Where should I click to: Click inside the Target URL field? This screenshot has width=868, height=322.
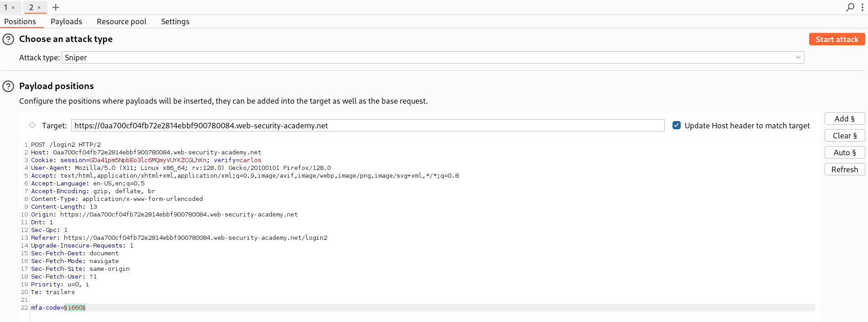pos(367,126)
